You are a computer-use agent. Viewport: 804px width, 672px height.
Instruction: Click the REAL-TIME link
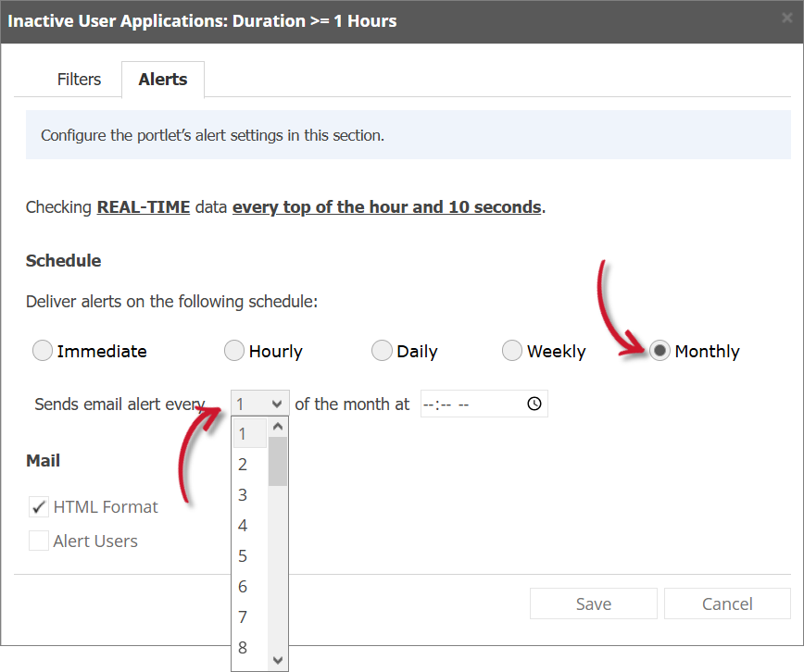pyautogui.click(x=143, y=206)
